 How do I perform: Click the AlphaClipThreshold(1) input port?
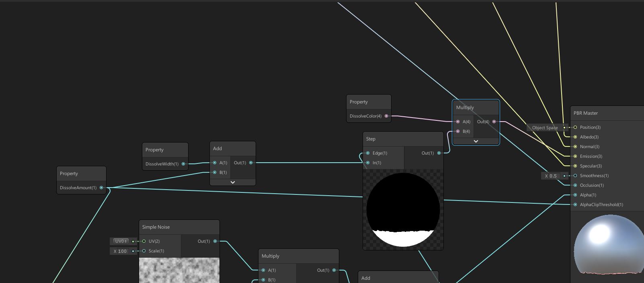[x=575, y=205]
